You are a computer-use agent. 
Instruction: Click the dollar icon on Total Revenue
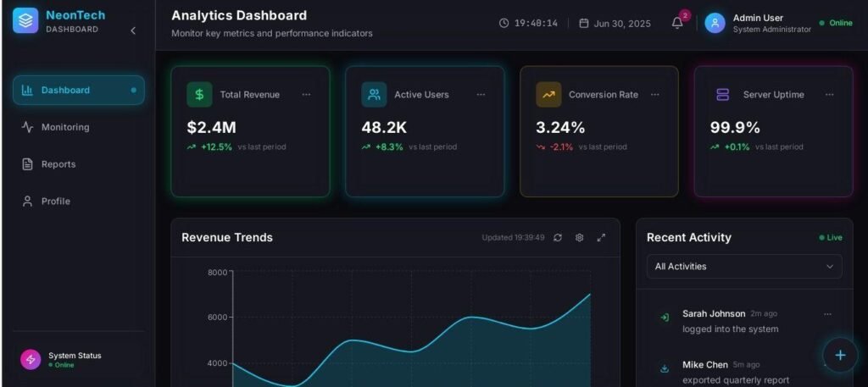(199, 95)
